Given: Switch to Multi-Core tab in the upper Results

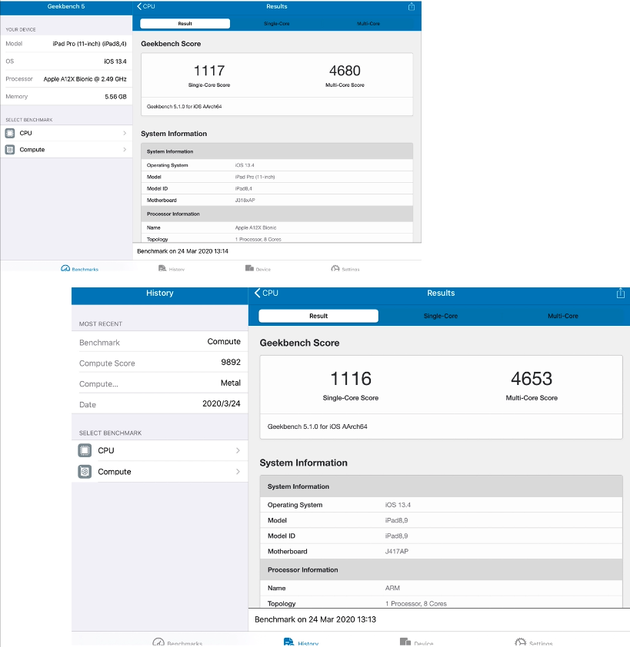Looking at the screenshot, I should [x=367, y=23].
